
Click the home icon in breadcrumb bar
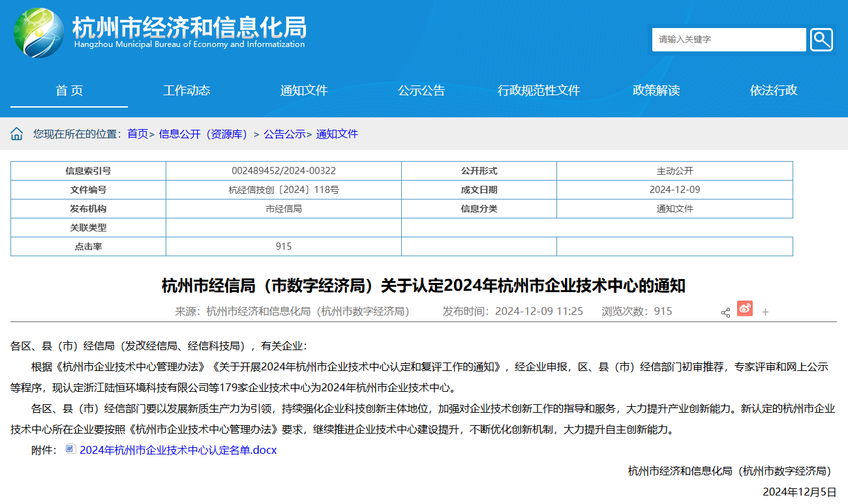point(17,134)
